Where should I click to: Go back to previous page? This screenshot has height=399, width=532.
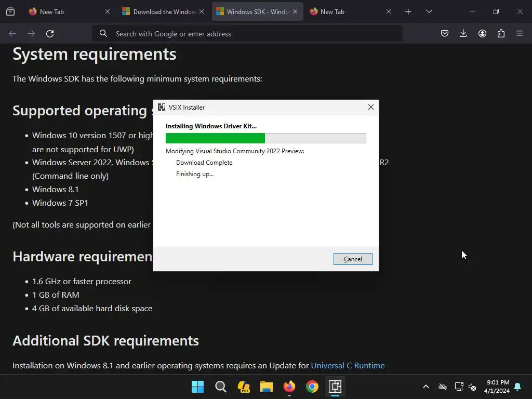pyautogui.click(x=12, y=34)
